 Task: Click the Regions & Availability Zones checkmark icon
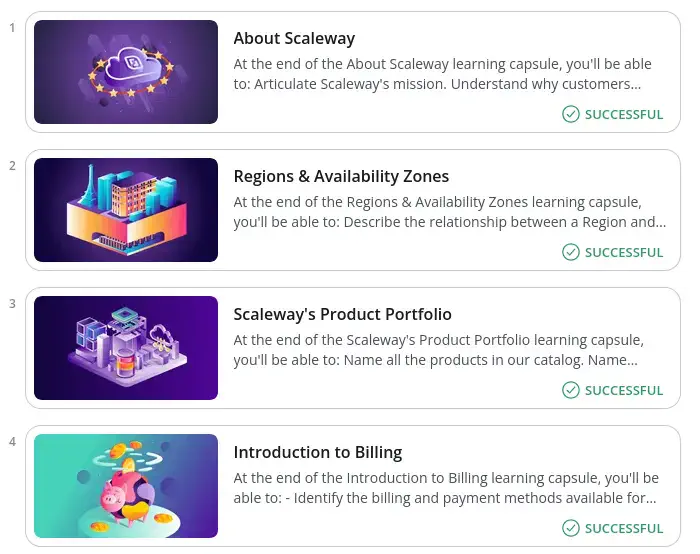coord(571,252)
